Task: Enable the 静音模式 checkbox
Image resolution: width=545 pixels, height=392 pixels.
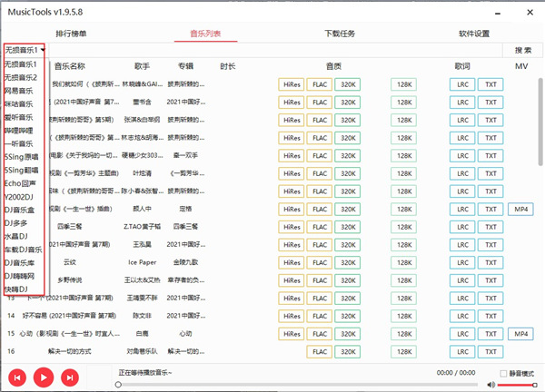Action: (505, 374)
